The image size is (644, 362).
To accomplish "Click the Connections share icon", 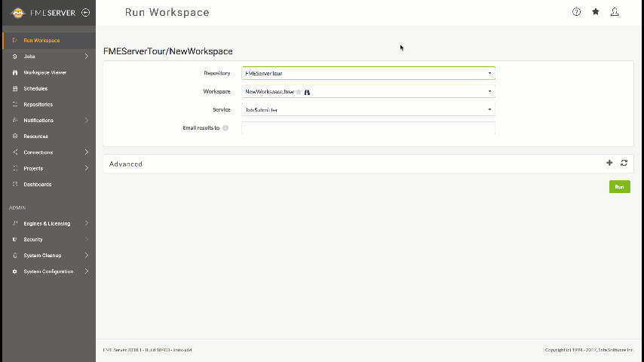I will click(15, 152).
